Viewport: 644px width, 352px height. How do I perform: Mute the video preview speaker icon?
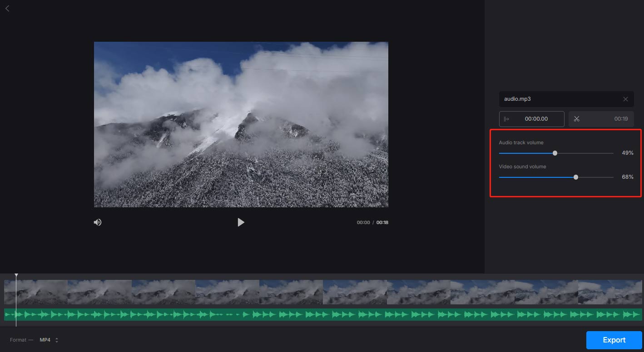tap(98, 222)
